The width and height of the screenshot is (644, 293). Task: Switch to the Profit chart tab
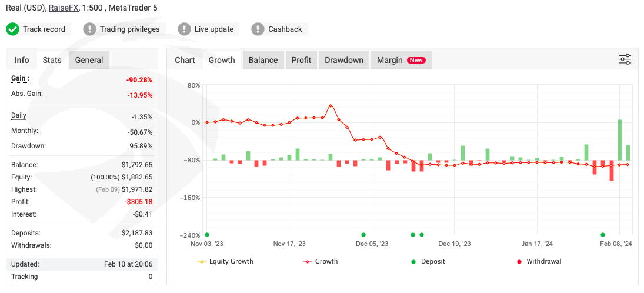click(301, 60)
